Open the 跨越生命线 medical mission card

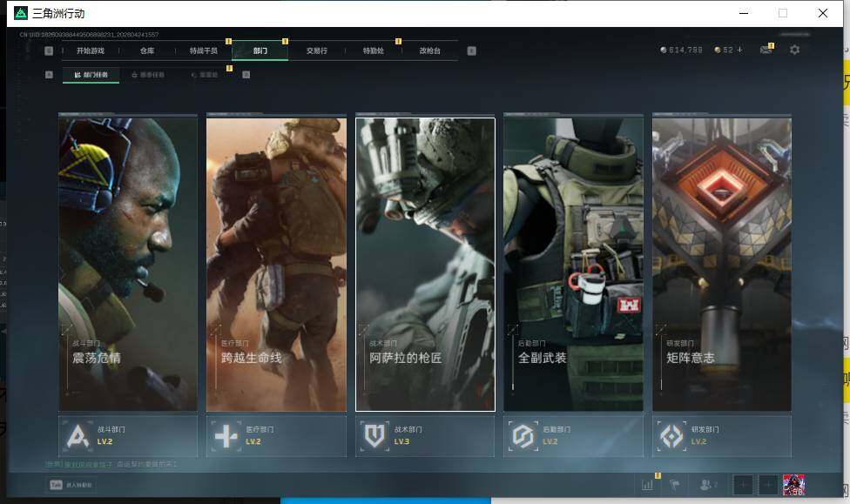coord(276,265)
